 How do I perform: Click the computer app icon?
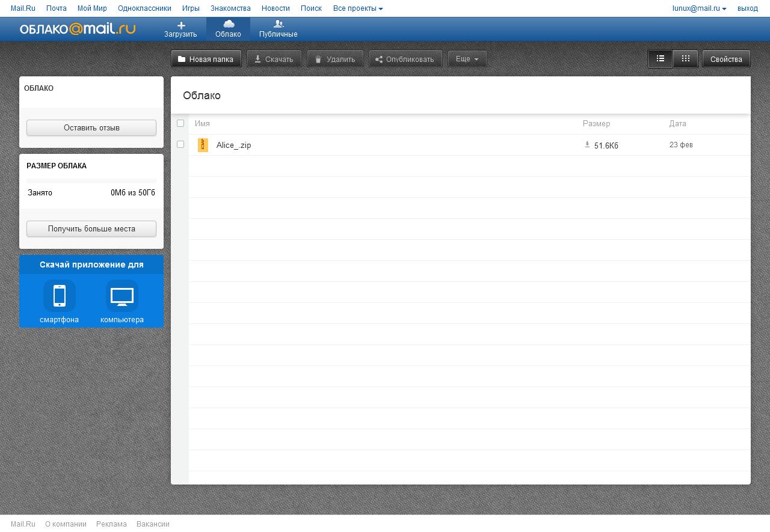pos(122,295)
